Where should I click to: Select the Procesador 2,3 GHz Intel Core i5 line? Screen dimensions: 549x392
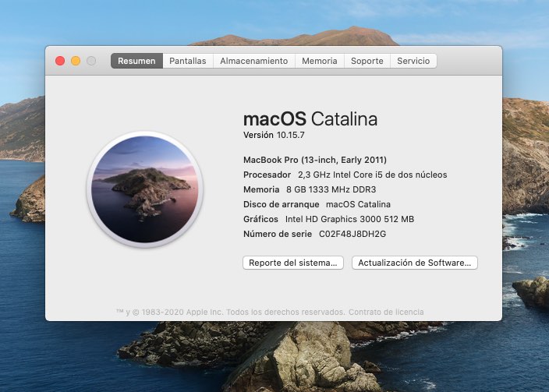345,175
